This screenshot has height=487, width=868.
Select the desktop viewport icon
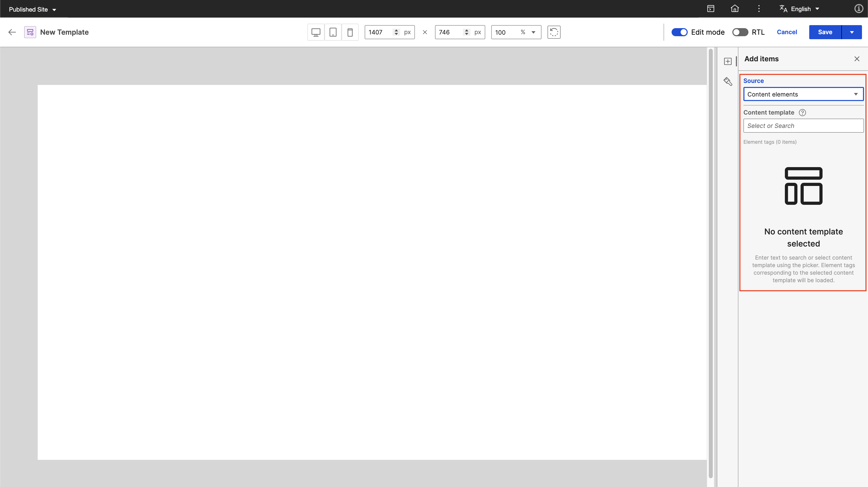click(316, 32)
